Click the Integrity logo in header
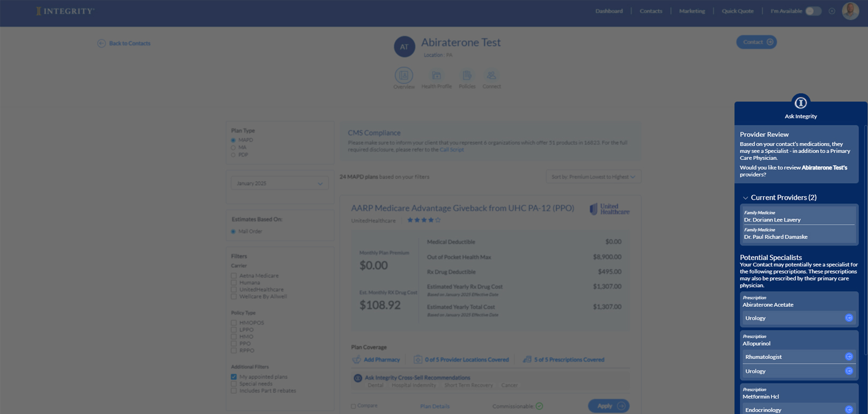Viewport: 868px width, 414px height. [65, 11]
